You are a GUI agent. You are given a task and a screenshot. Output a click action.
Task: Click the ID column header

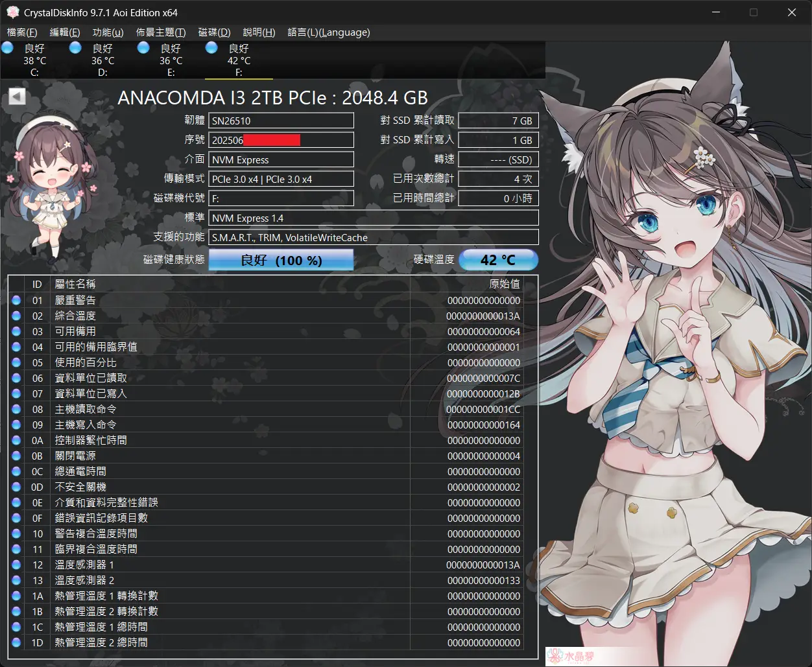(x=37, y=284)
